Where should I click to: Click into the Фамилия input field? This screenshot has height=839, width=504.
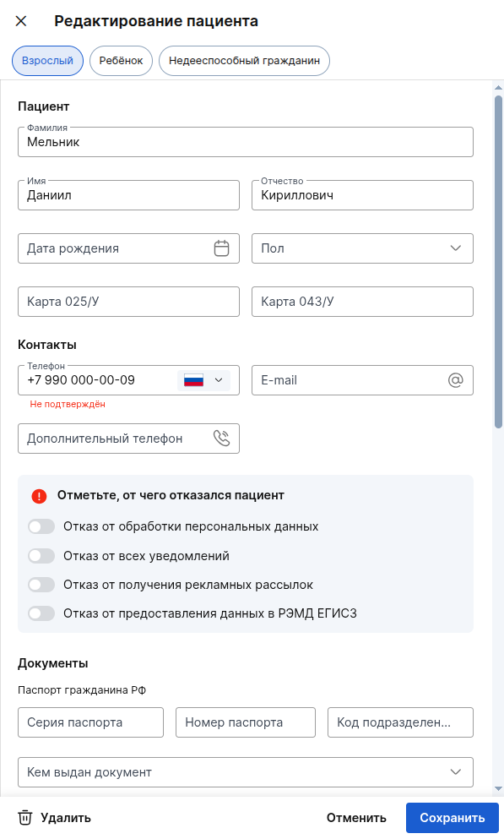(x=245, y=141)
